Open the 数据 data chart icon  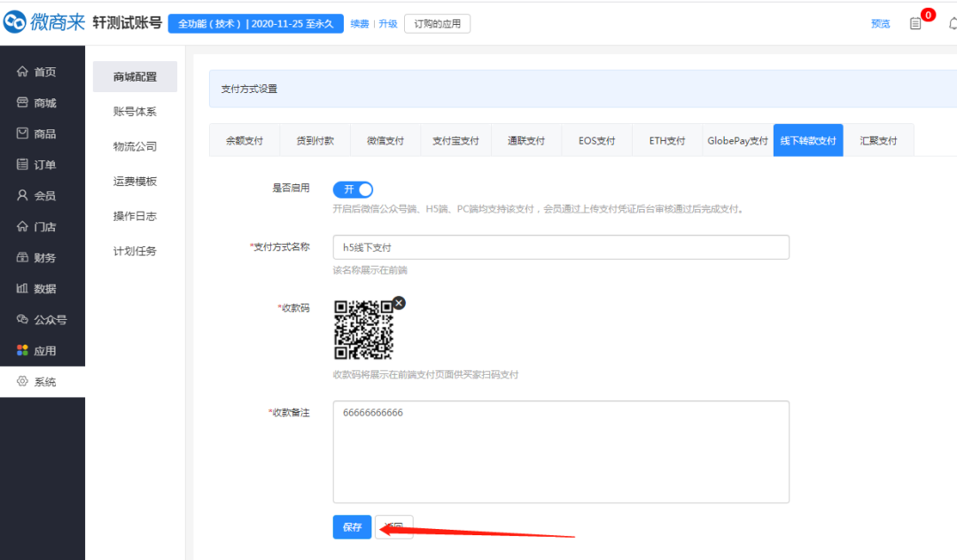pyautogui.click(x=22, y=288)
